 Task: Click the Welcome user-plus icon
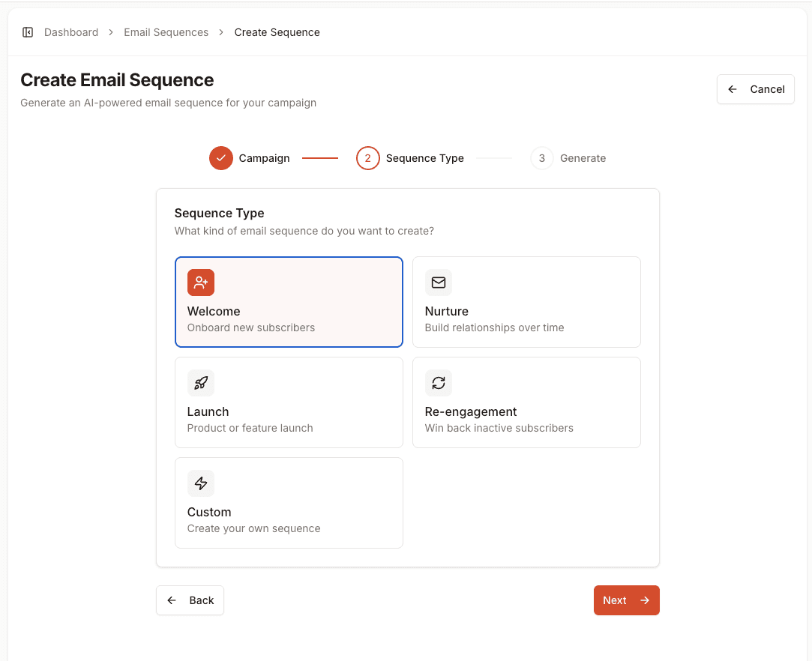(201, 283)
